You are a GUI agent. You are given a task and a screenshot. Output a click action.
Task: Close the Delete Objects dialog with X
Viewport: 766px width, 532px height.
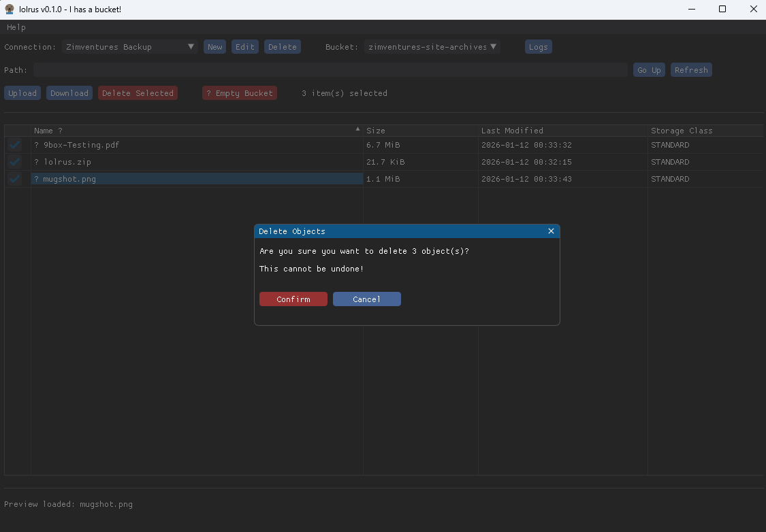(551, 231)
